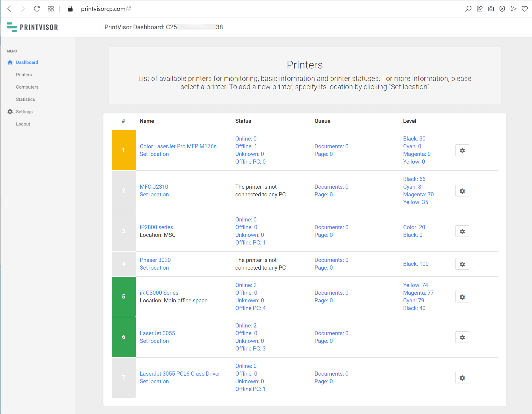Click the browser address bar URL
Image resolution: width=532 pixels, height=414 pixels.
(106, 9)
